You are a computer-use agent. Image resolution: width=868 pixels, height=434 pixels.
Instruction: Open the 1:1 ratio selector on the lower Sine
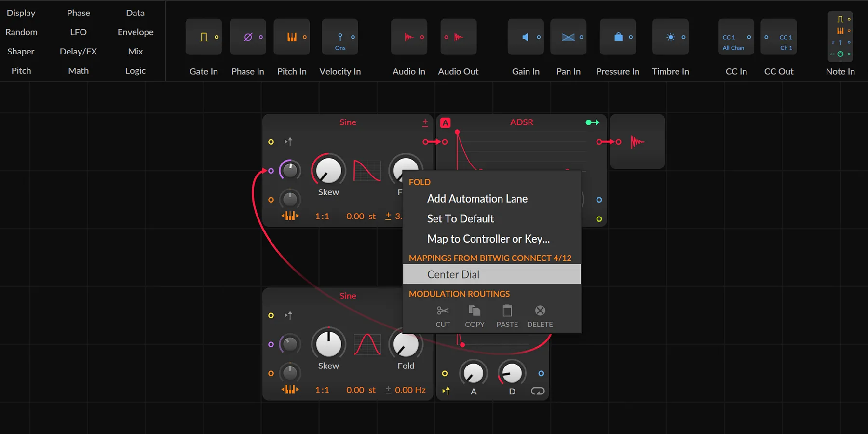tap(322, 390)
